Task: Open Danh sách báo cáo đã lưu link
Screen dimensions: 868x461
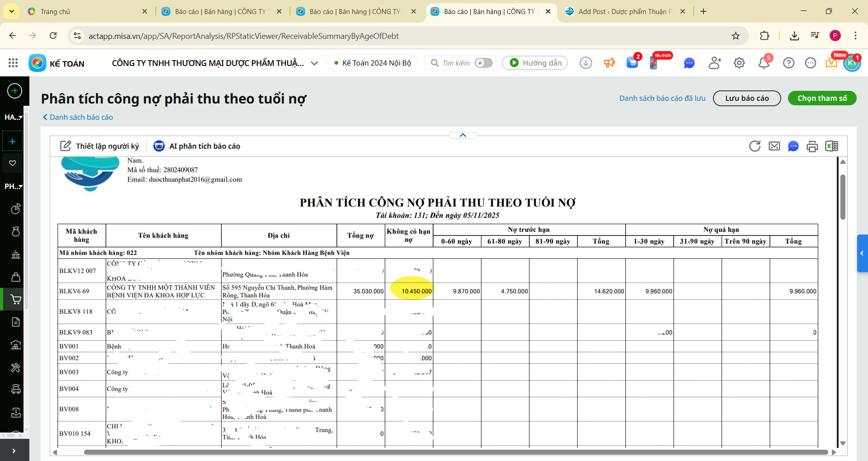Action: pyautogui.click(x=662, y=98)
